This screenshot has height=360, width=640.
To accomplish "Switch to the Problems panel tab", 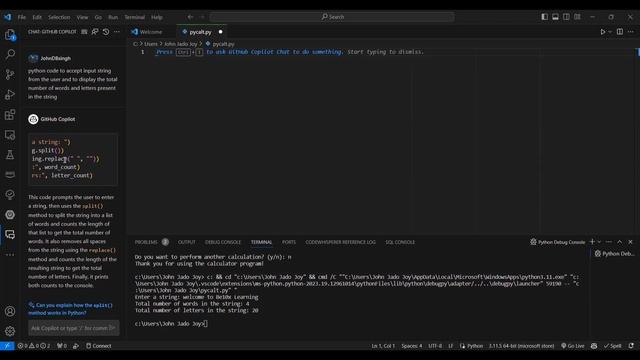I will tap(151, 242).
